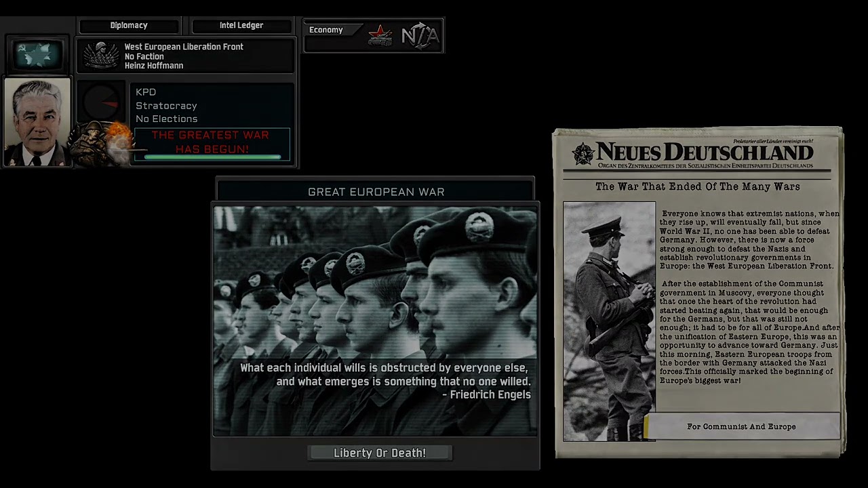The image size is (868, 488).
Task: Choose the 'Liberty Or Death!' option
Action: point(380,453)
